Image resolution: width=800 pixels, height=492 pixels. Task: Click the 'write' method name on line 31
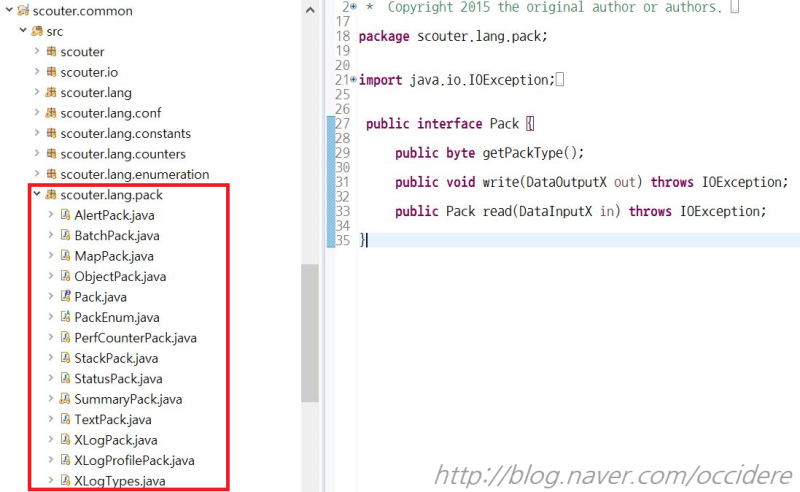501,182
